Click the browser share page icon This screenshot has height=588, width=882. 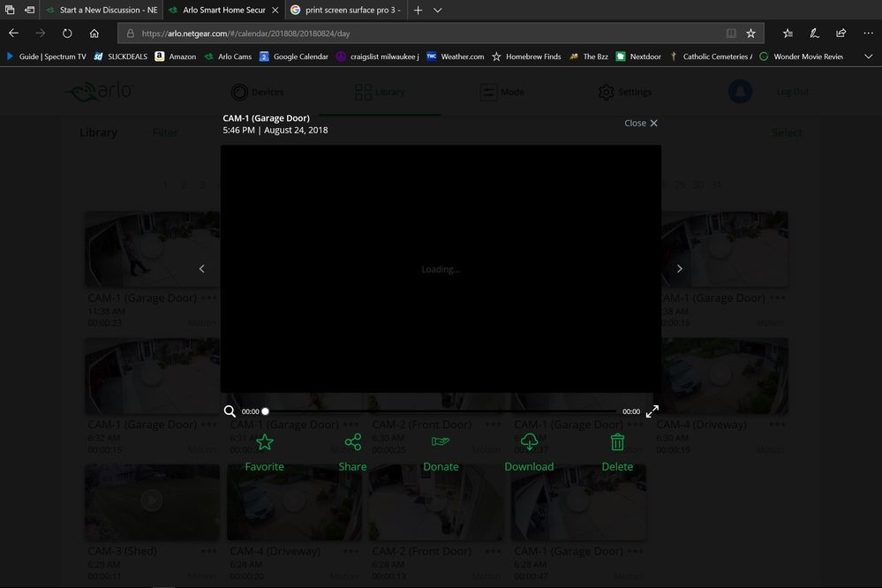[841, 34]
